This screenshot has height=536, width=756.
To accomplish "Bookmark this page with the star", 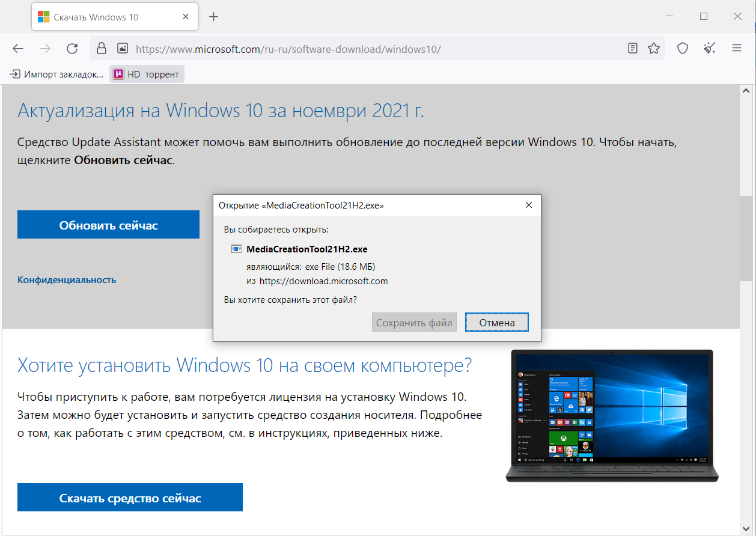I will coord(654,49).
